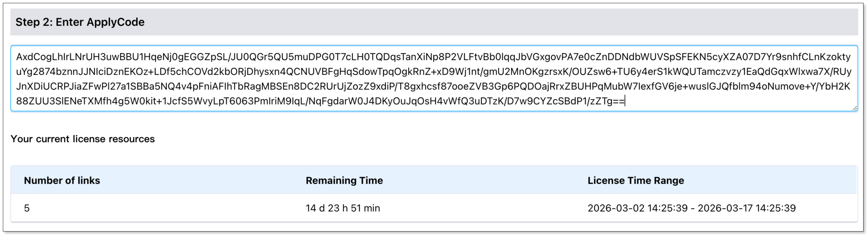Viewport: 868px width, 236px height.
Task: Select the "Remaining Time" column header
Action: coord(344,180)
